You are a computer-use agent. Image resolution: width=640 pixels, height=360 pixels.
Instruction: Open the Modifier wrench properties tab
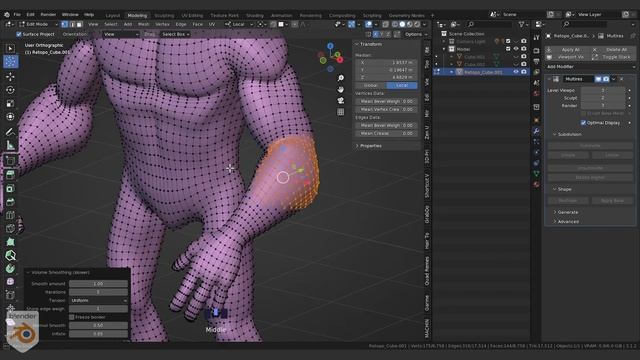coord(536,131)
